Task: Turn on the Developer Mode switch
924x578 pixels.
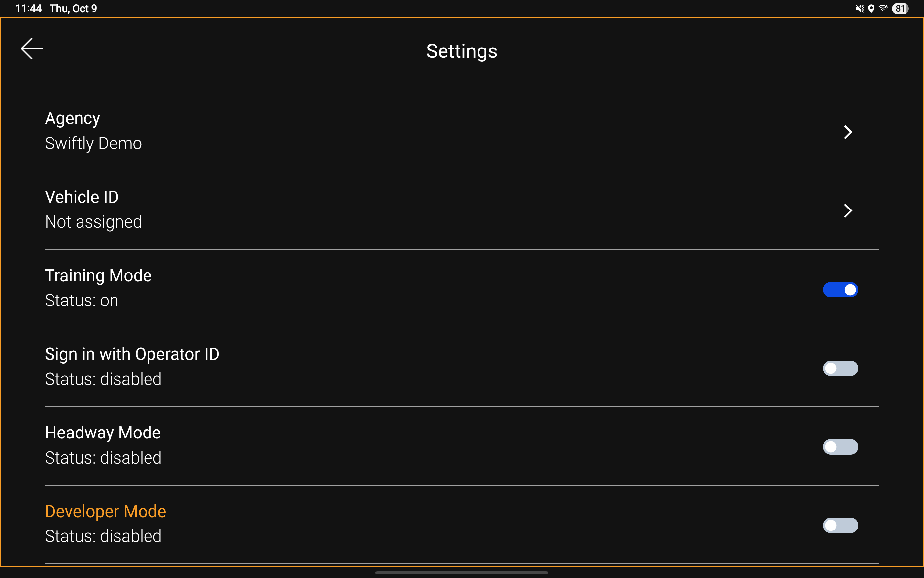Action: (840, 525)
